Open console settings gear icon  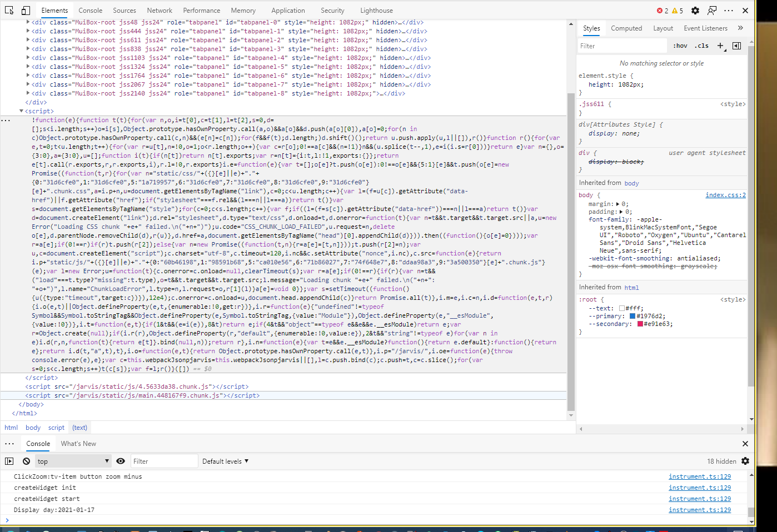[745, 461]
